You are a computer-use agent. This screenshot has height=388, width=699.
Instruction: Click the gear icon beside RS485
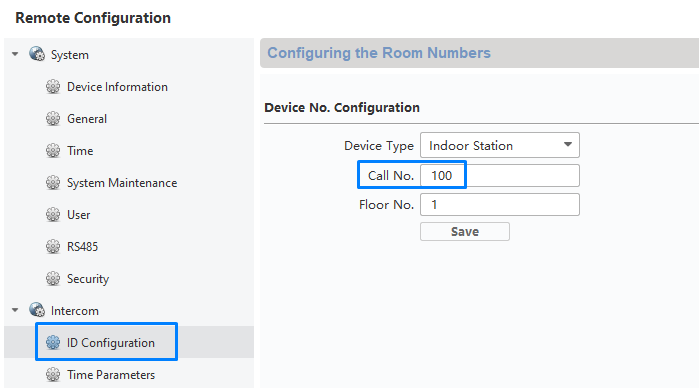click(53, 247)
